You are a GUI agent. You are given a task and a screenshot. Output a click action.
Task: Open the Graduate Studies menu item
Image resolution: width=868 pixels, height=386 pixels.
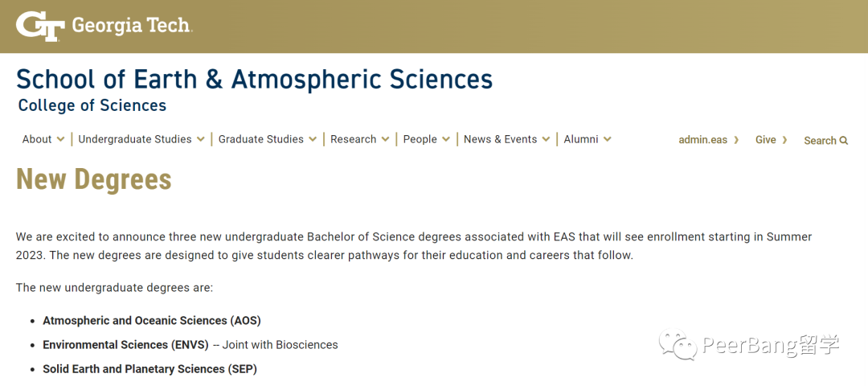tap(260, 140)
